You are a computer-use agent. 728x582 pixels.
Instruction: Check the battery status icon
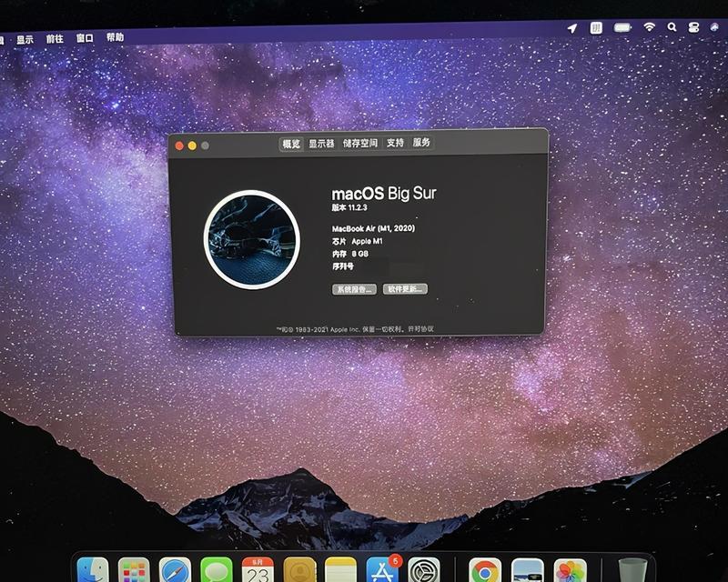(x=622, y=28)
